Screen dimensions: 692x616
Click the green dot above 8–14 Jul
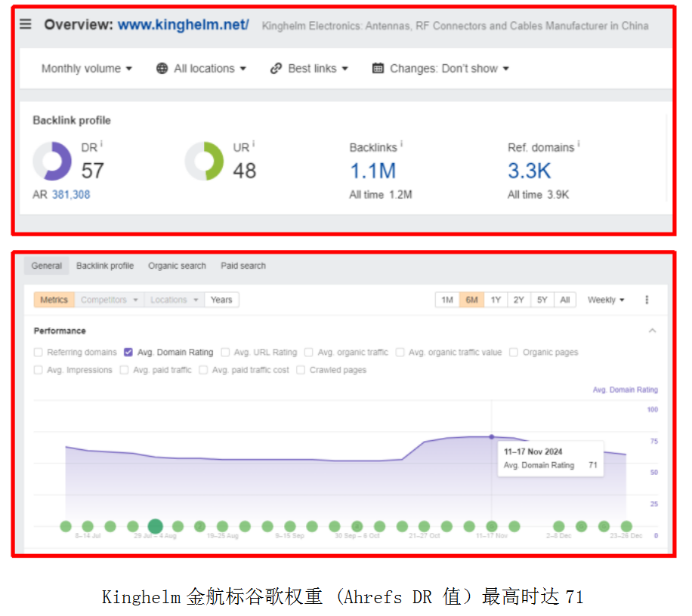(x=88, y=526)
